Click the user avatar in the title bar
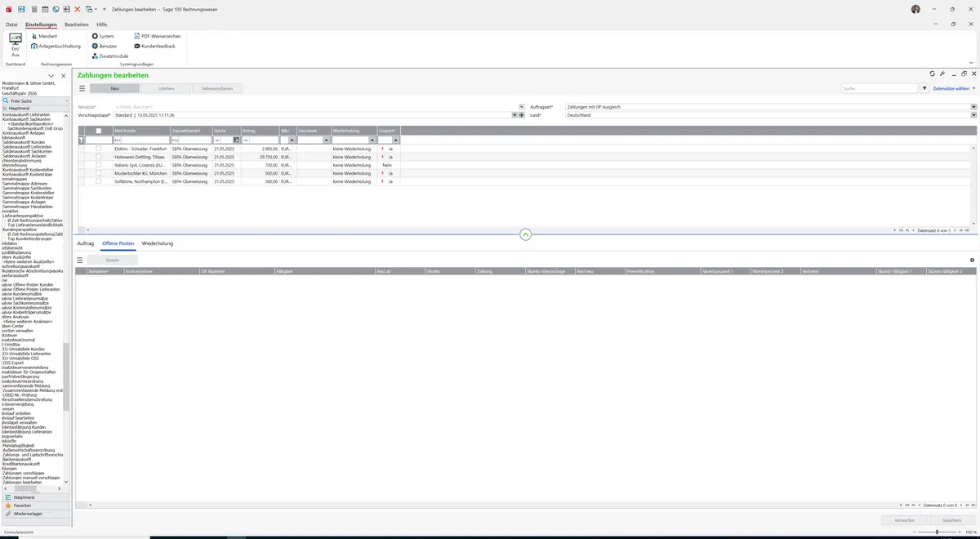This screenshot has width=980, height=539. 915,8
